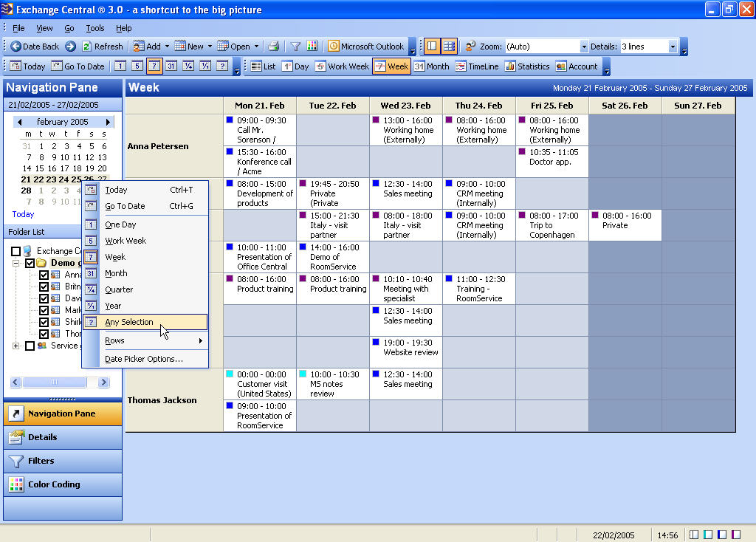This screenshot has width=756, height=542.
Task: Click the funnel filter icon in the top toolbar
Action: 295,47
